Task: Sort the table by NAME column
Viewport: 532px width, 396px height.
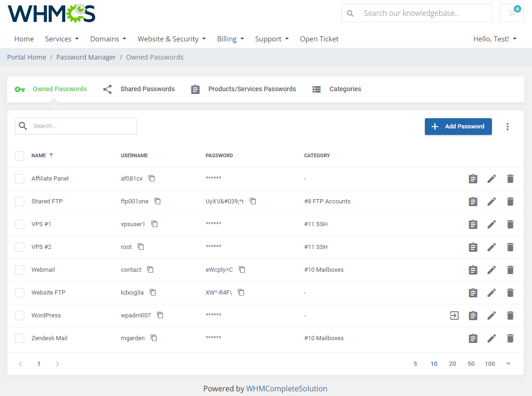Action: point(42,155)
